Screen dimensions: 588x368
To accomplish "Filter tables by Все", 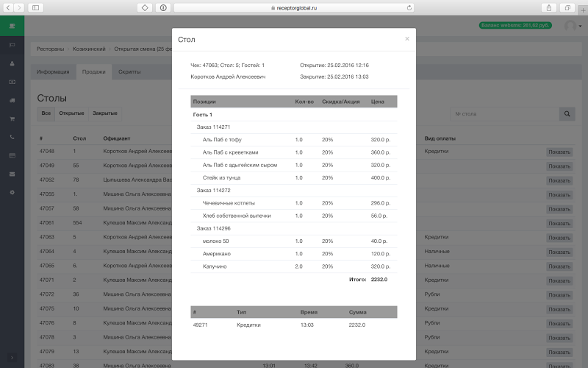I will [x=46, y=113].
